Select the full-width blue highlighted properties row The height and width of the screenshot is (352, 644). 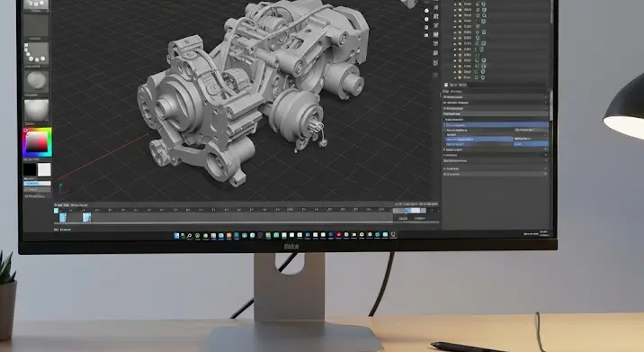pos(496,124)
